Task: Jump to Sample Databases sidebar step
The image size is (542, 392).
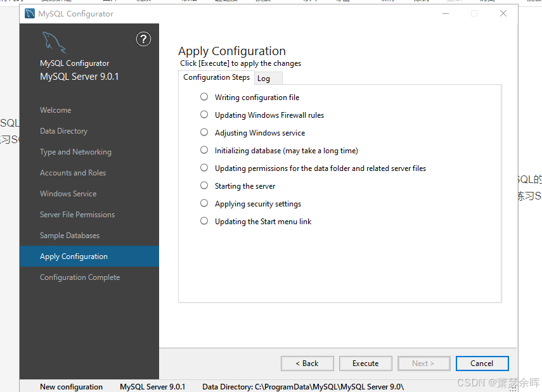Action: click(70, 236)
